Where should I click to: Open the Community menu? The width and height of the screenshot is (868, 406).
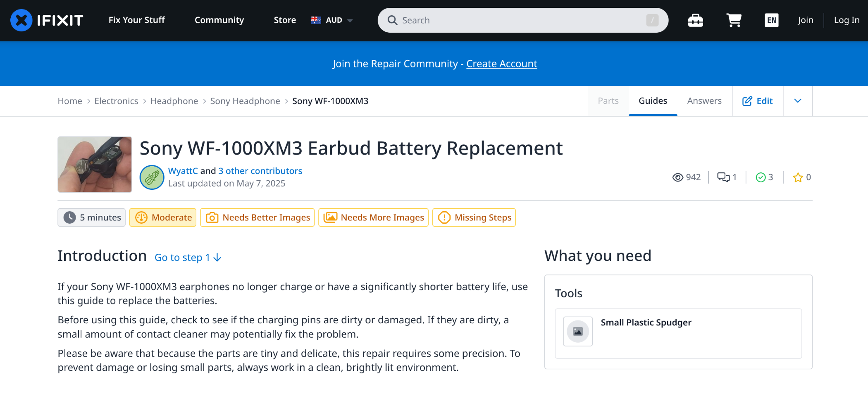coord(219,20)
